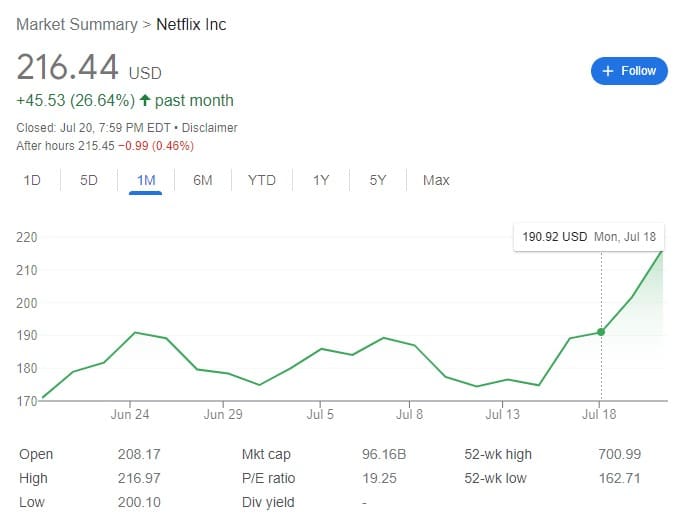Click the green up arrow icon
This screenshot has height=517, width=680.
pyautogui.click(x=145, y=101)
